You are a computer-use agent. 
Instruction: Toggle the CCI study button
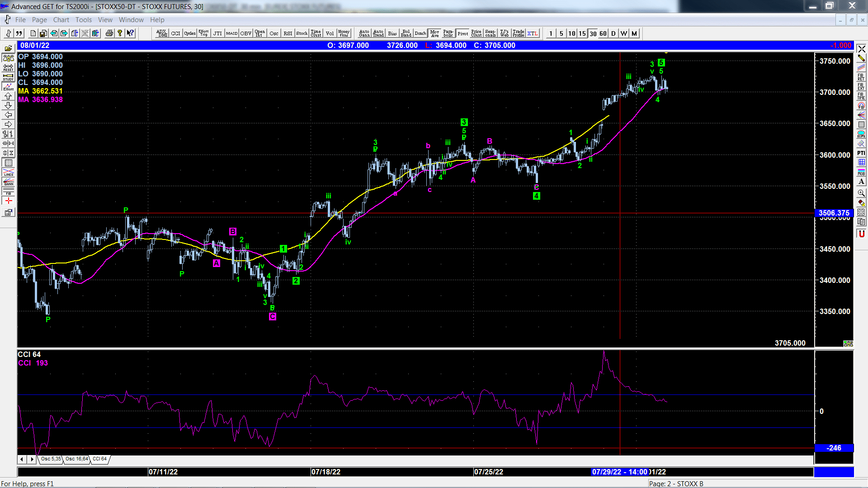coord(175,33)
